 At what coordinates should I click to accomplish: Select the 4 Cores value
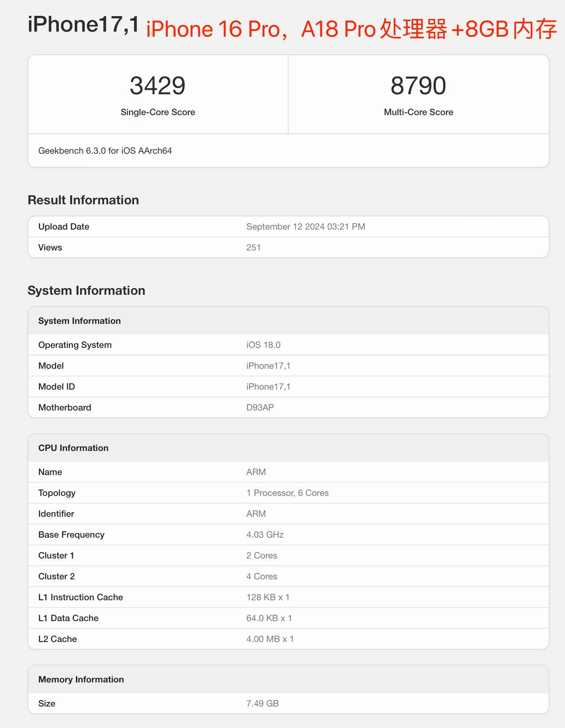click(x=262, y=576)
